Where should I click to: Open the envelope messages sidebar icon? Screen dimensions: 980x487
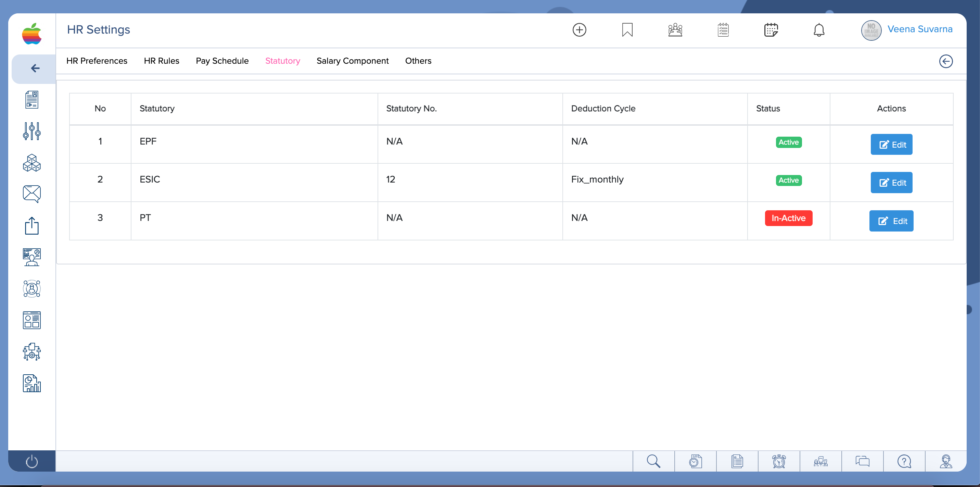click(31, 194)
